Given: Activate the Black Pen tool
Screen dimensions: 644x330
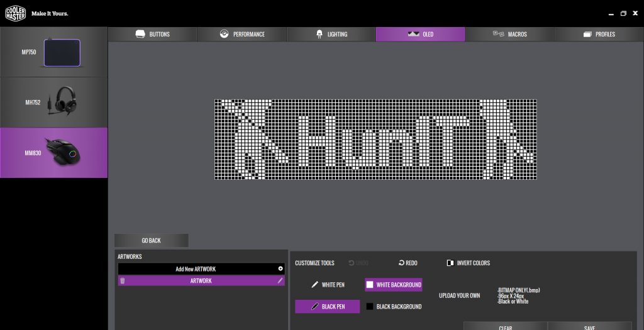Looking at the screenshot, I should 327,306.
